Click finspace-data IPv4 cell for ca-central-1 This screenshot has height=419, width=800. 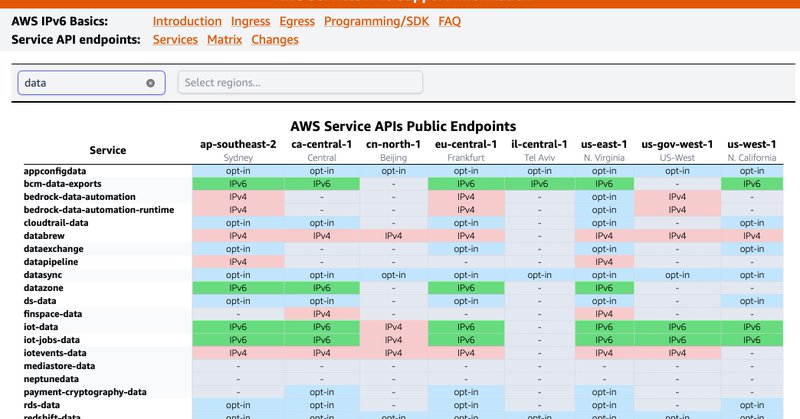(322, 314)
